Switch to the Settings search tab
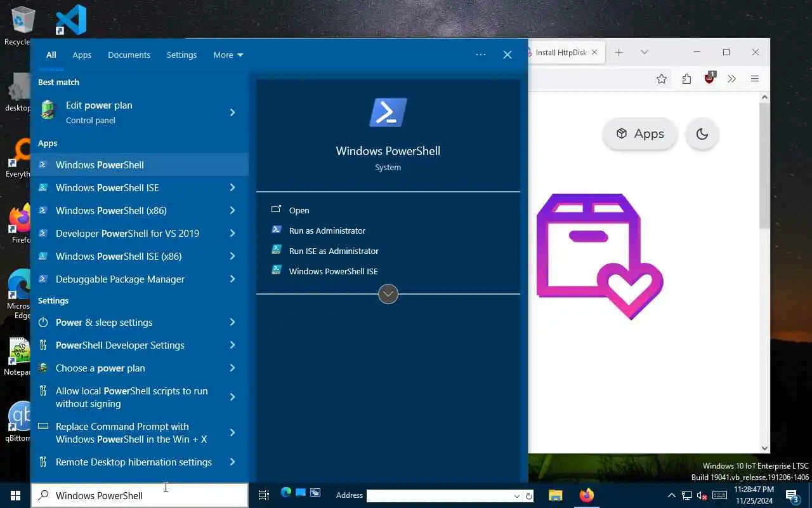The height and width of the screenshot is (508, 812). point(181,55)
